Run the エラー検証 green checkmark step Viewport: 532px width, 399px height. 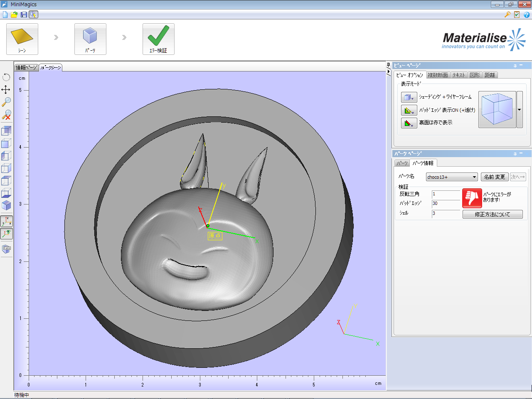(158, 39)
